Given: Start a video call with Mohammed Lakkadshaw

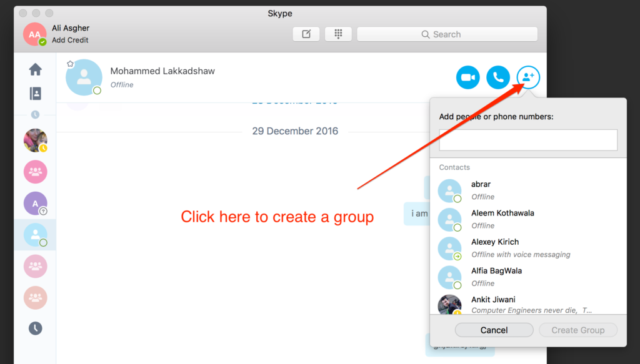Looking at the screenshot, I should click(467, 77).
